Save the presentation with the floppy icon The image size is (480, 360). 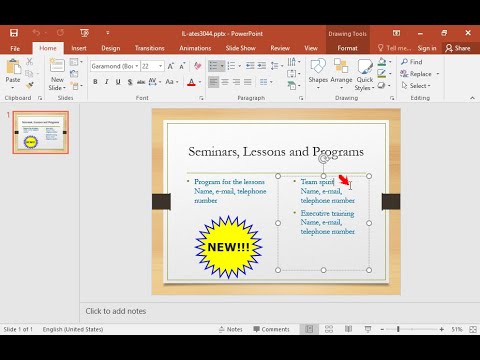pyautogui.click(x=14, y=33)
